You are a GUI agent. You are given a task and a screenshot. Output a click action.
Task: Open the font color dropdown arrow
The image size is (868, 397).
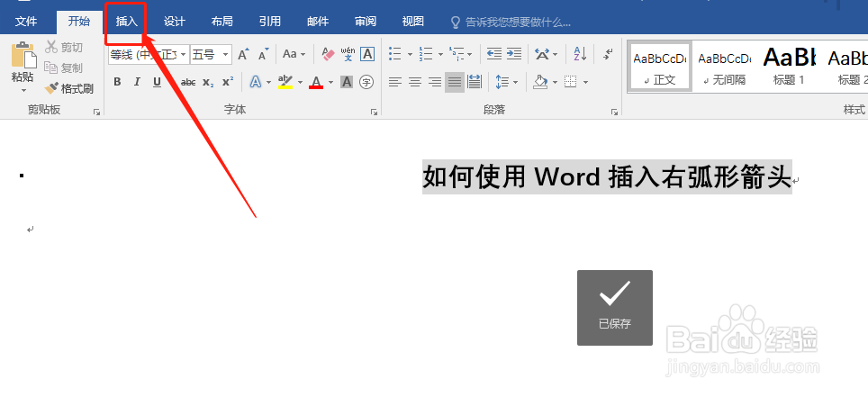[x=331, y=83]
